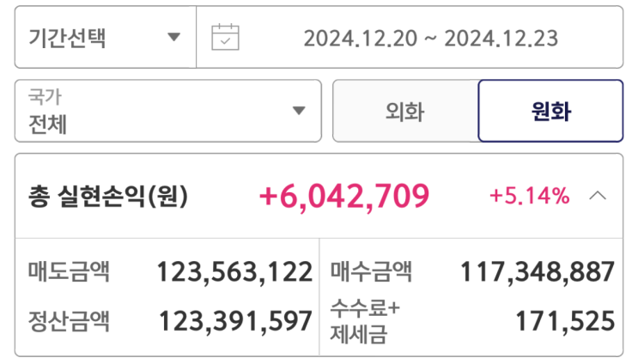Expand the 국가 전체 dropdown arrow

(299, 111)
